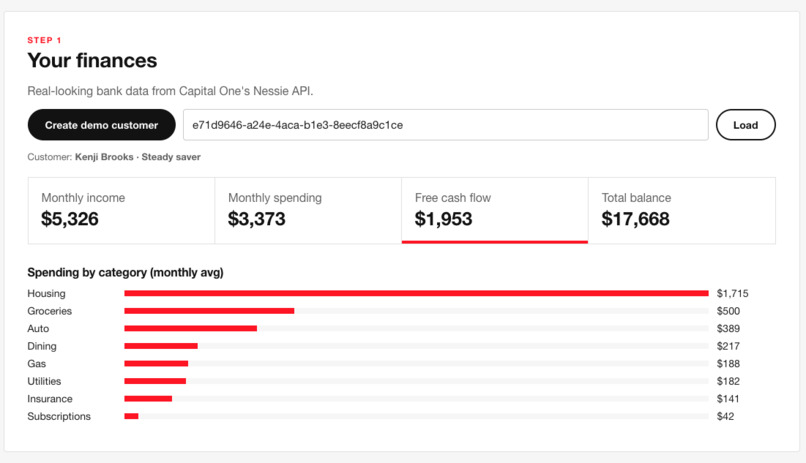The width and height of the screenshot is (806, 463).
Task: Click the "Housing" category label
Action: (x=46, y=293)
